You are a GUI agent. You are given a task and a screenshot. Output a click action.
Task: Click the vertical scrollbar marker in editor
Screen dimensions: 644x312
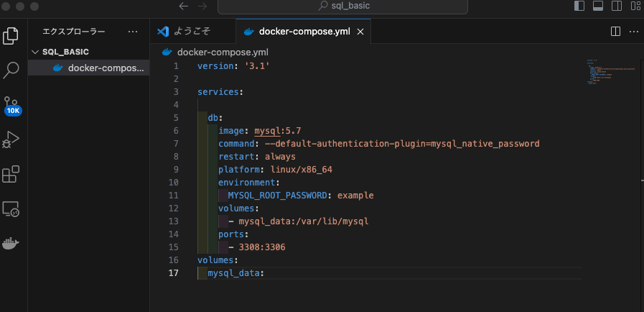point(642,180)
